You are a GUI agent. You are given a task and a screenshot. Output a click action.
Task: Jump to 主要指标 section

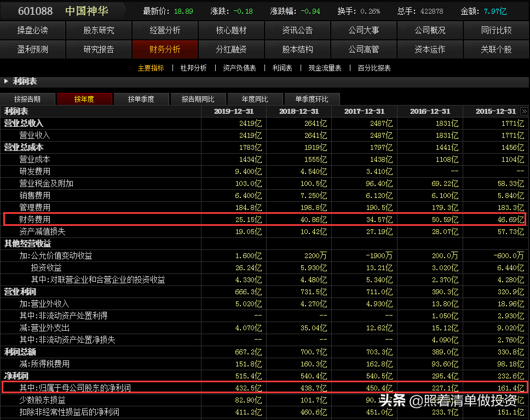pyautogui.click(x=151, y=68)
